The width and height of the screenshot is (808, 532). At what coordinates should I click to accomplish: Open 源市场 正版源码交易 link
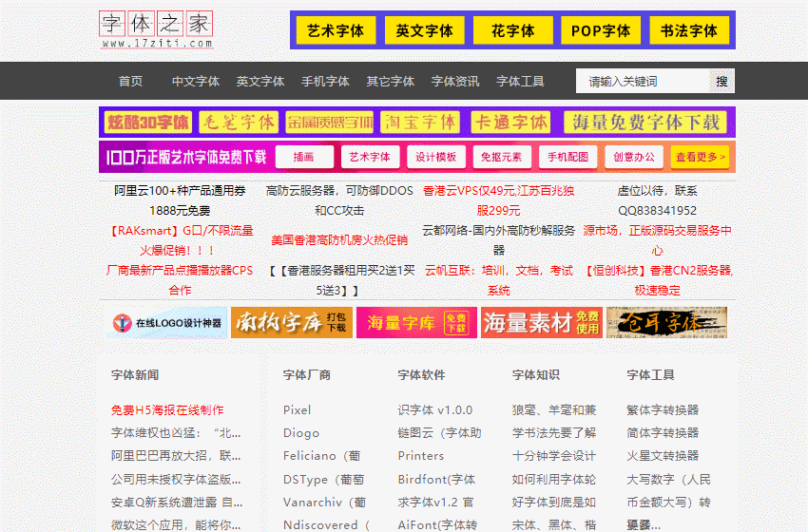tap(657, 240)
